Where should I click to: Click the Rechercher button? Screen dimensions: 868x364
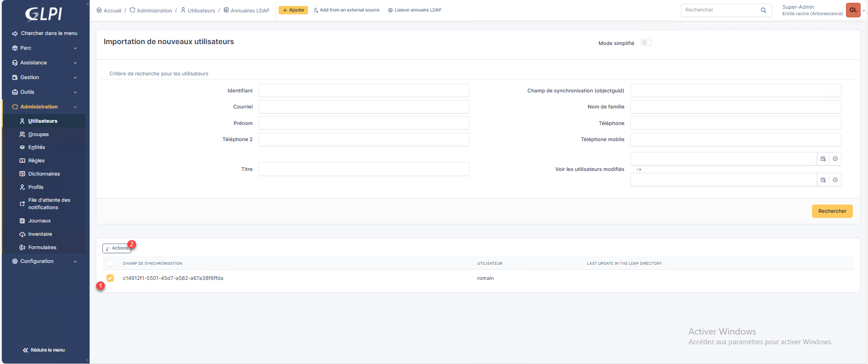(832, 211)
